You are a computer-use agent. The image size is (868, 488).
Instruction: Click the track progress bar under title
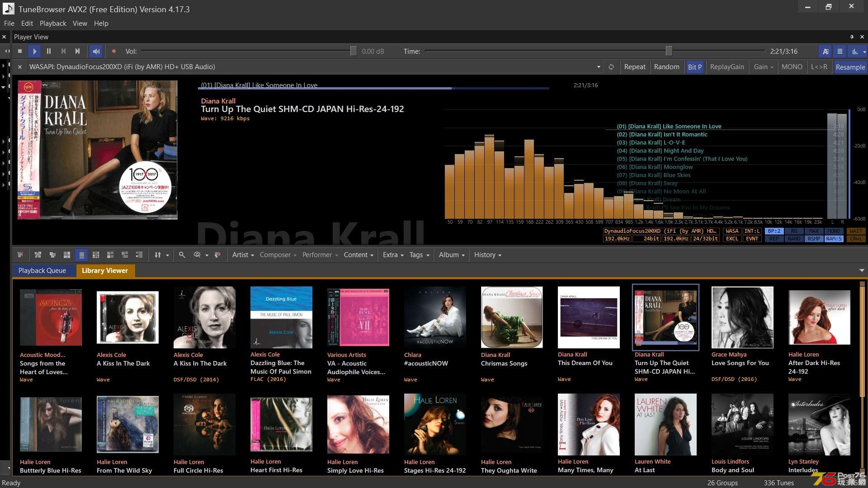point(374,89)
